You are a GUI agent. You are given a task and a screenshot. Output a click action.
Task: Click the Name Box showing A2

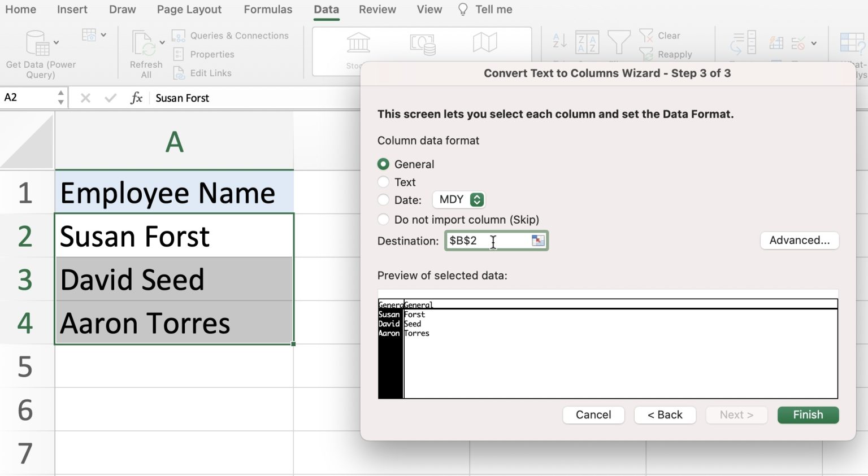[x=29, y=98]
